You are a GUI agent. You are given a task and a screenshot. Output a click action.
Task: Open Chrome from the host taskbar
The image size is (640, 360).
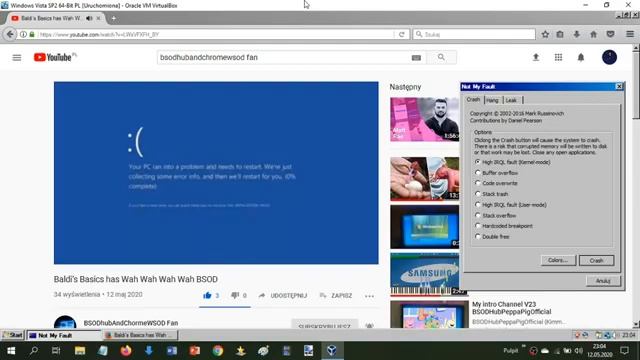pos(218,351)
